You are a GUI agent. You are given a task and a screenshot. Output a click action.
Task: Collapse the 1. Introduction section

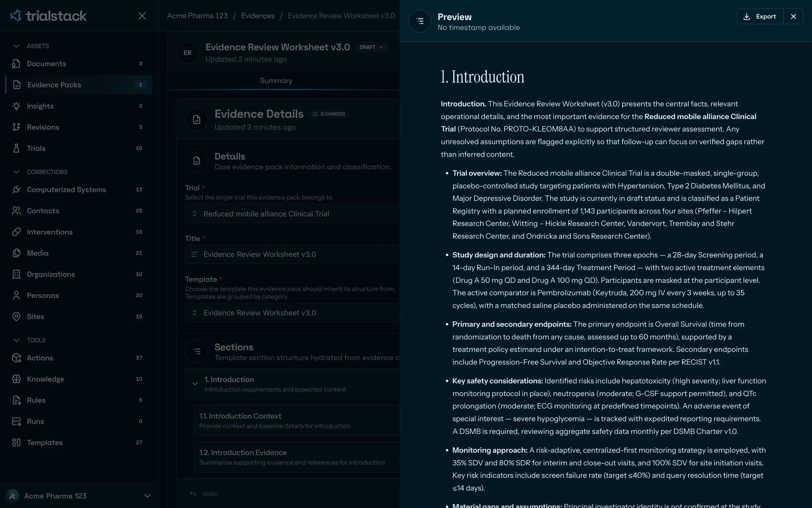(195, 384)
